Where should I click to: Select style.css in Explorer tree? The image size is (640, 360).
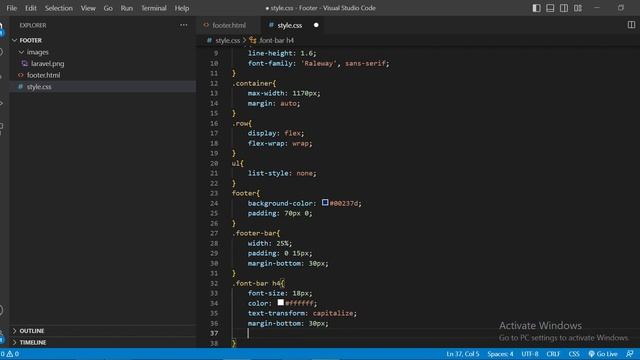pyautogui.click(x=39, y=87)
